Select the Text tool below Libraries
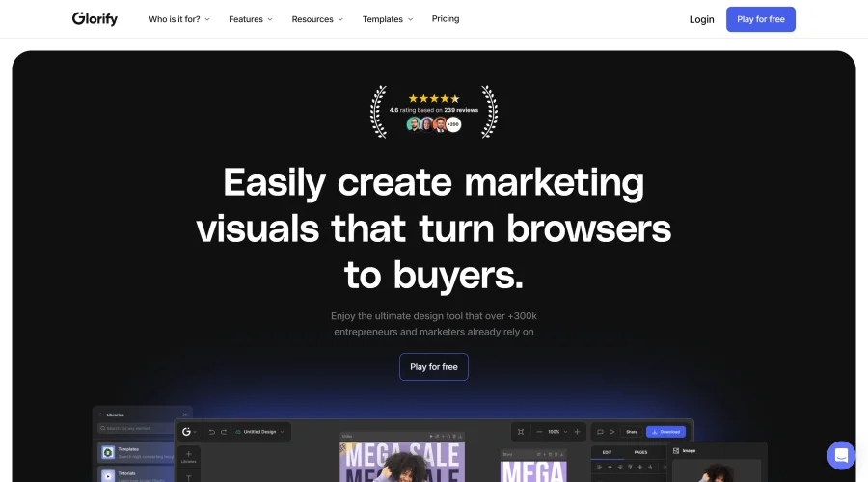This screenshot has height=482, width=868. coord(189,477)
